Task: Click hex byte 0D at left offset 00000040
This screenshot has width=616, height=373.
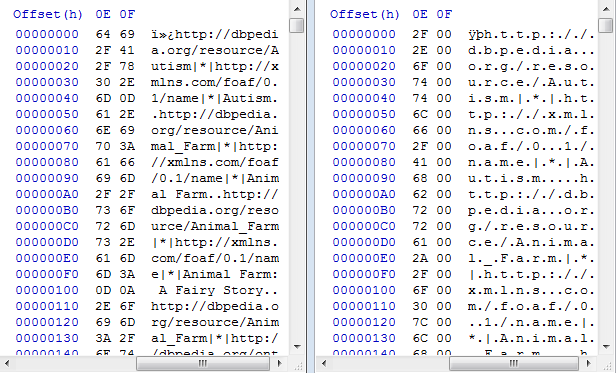Action: tap(127, 98)
